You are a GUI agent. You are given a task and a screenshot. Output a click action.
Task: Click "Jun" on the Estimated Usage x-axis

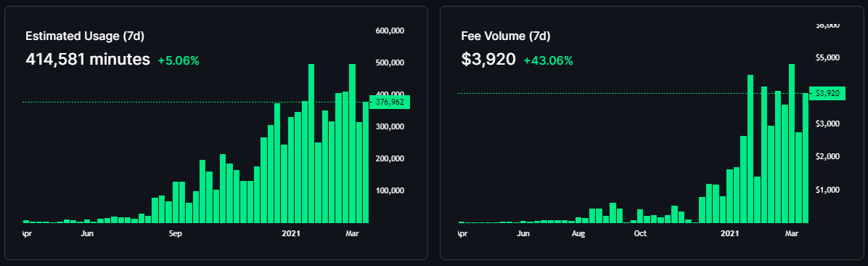click(87, 233)
